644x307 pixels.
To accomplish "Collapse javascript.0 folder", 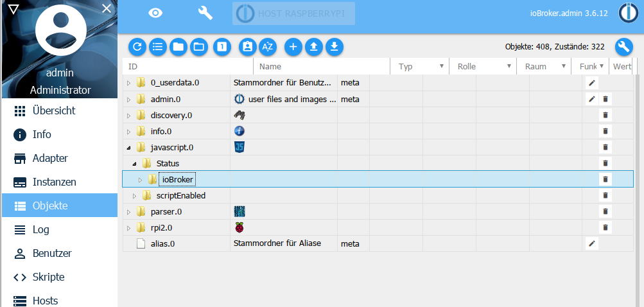I will (x=128, y=148).
